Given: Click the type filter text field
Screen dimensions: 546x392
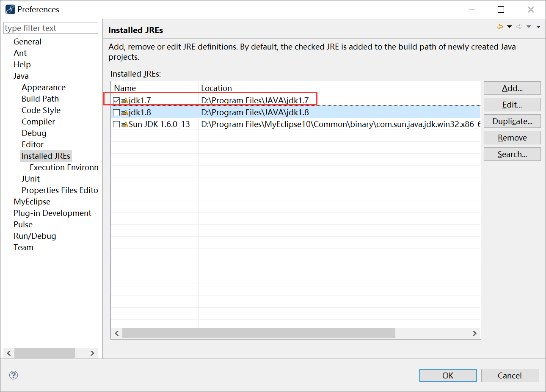Looking at the screenshot, I should 50,28.
